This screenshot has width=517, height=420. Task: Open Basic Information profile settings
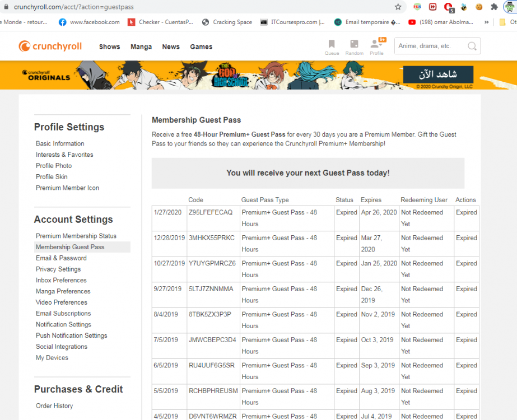coord(60,143)
